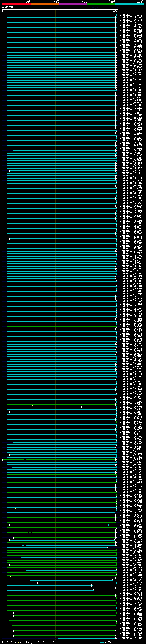Select hit label UniRef100_A2IAA0
The height and width of the screenshot is (644, 146).
tap(131, 301)
